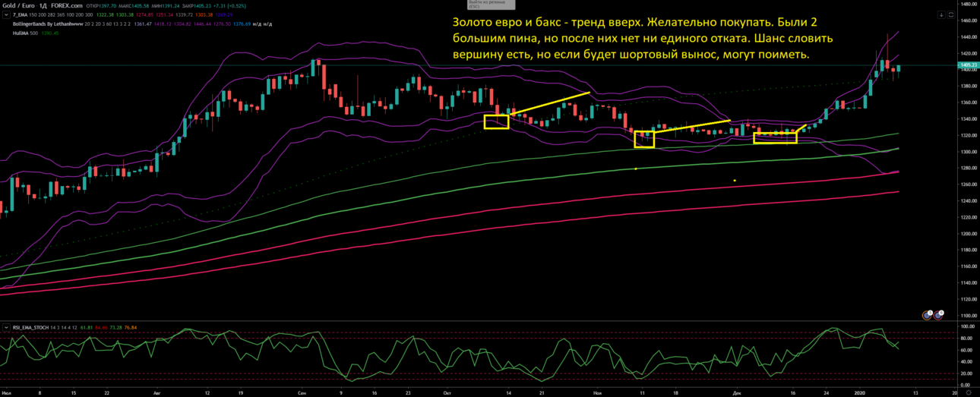Open the orange event marker numbered 5
This screenshot has width=980, height=397.
[x=927, y=314]
